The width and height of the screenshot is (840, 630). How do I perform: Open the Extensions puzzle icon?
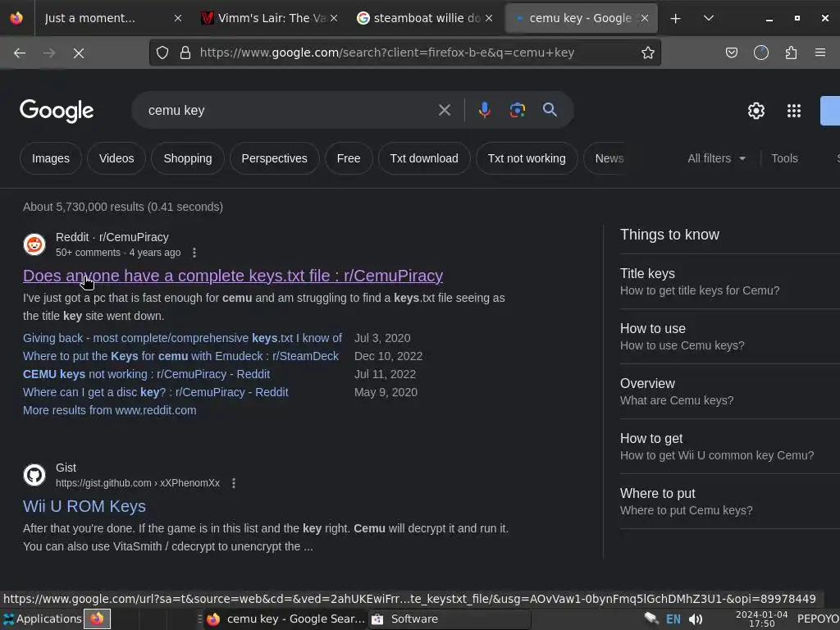coord(791,52)
